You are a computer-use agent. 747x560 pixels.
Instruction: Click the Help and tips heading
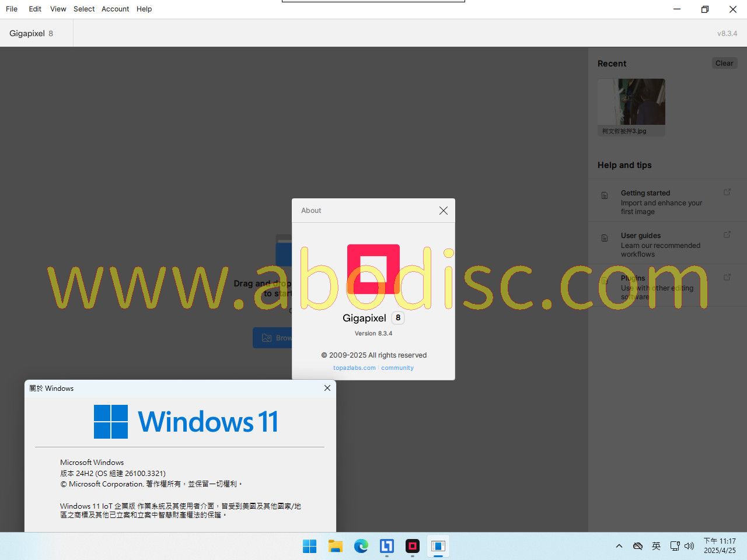(x=624, y=165)
